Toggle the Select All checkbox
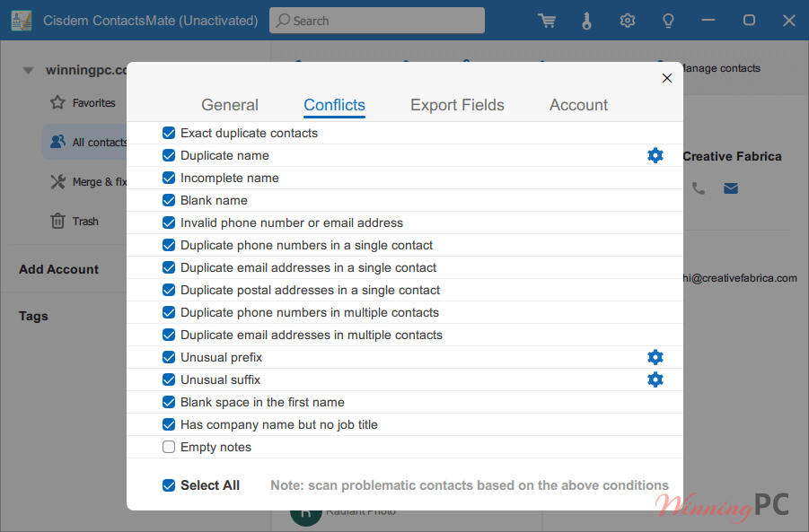The height and width of the screenshot is (532, 809). (169, 485)
